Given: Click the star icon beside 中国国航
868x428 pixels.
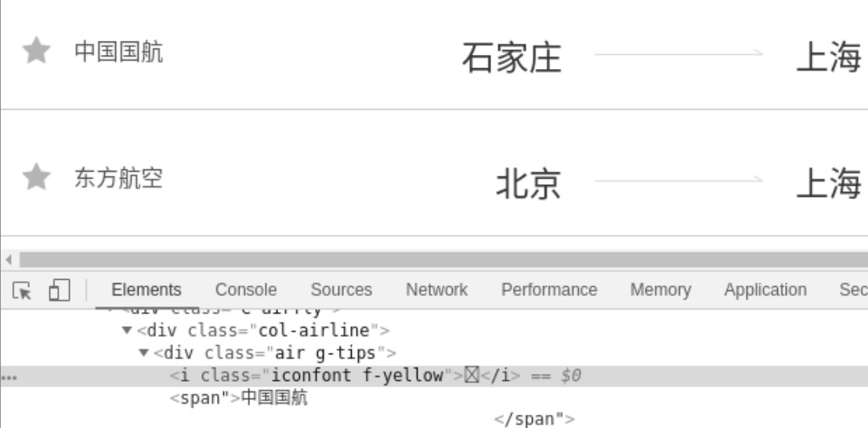Looking at the screenshot, I should [37, 50].
